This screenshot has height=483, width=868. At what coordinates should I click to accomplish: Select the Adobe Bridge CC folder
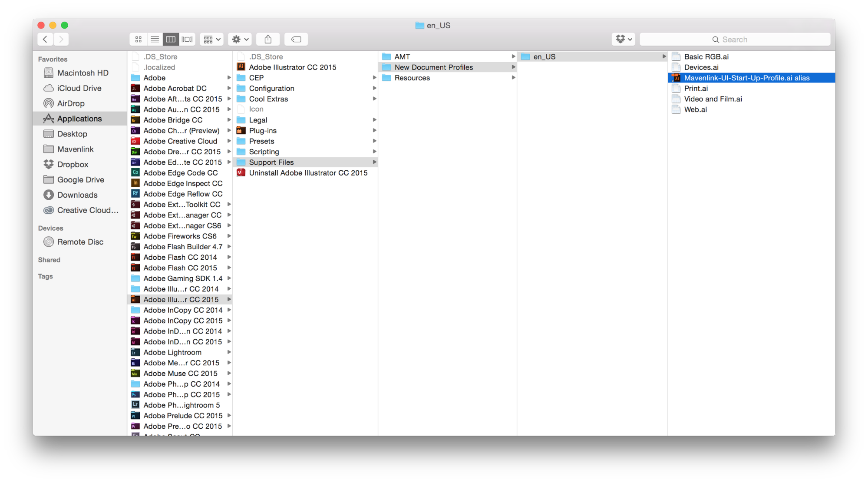(x=180, y=120)
